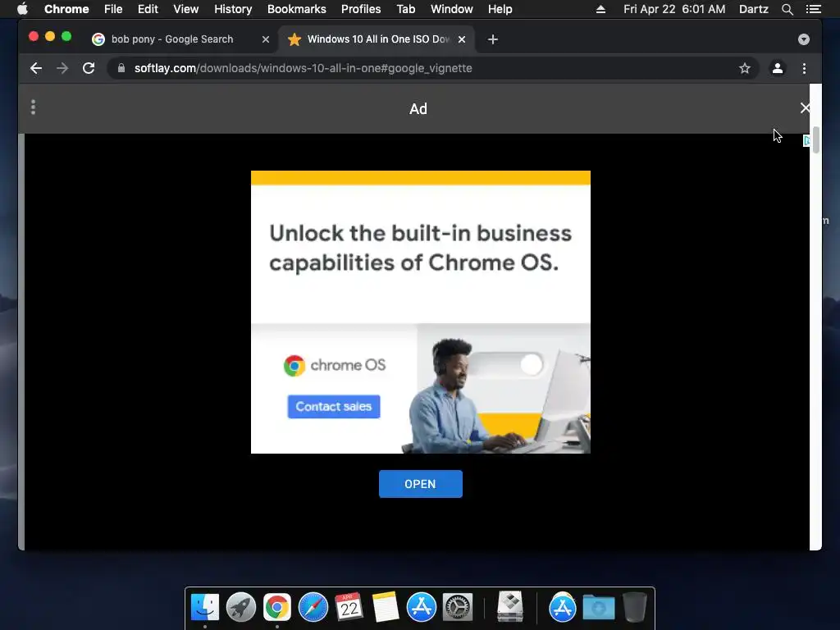Close the ad overlay with the X
Screen dimensions: 840x630
pos(805,108)
